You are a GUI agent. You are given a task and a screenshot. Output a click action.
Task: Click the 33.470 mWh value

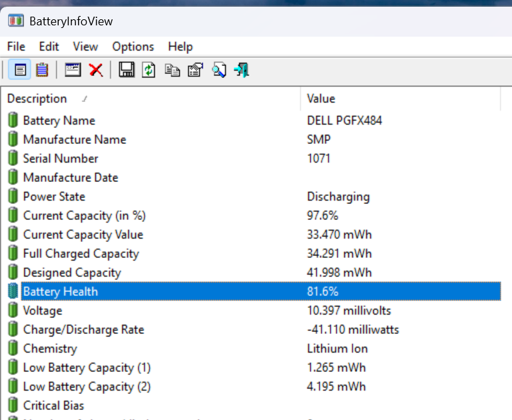[x=339, y=235]
